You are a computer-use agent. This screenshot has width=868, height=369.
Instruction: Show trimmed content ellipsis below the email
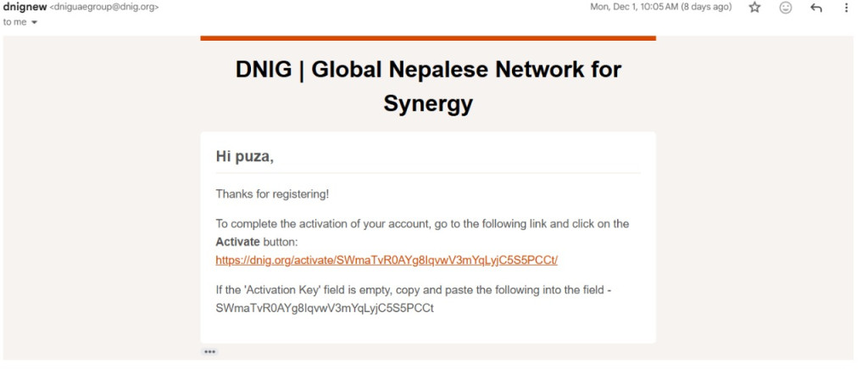[x=209, y=352]
